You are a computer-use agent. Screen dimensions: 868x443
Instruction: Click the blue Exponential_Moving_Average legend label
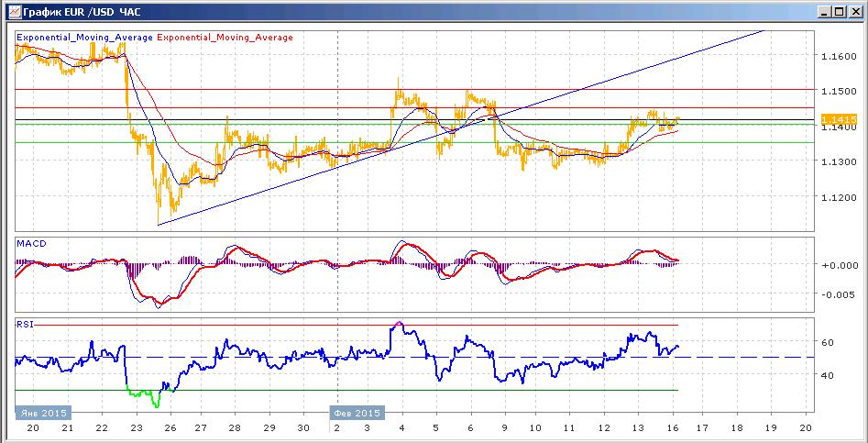point(84,38)
